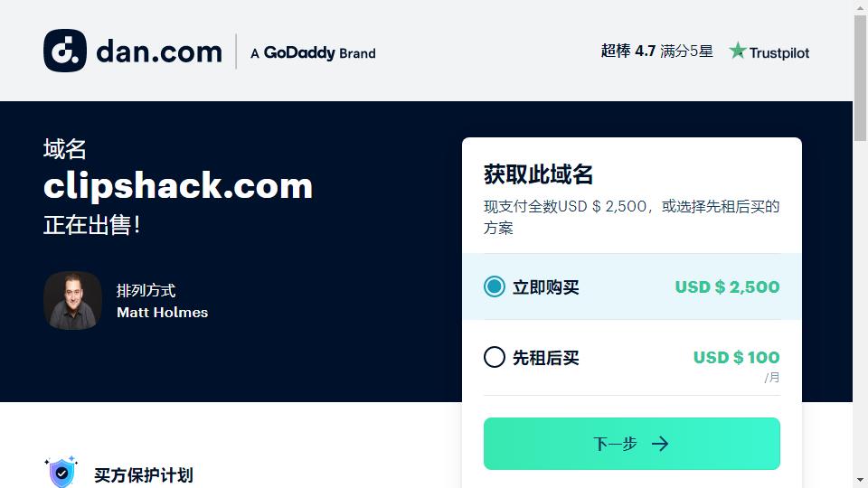Click the clipshack.com domain title
Viewport: 868px width, 488px height.
pyautogui.click(x=178, y=186)
